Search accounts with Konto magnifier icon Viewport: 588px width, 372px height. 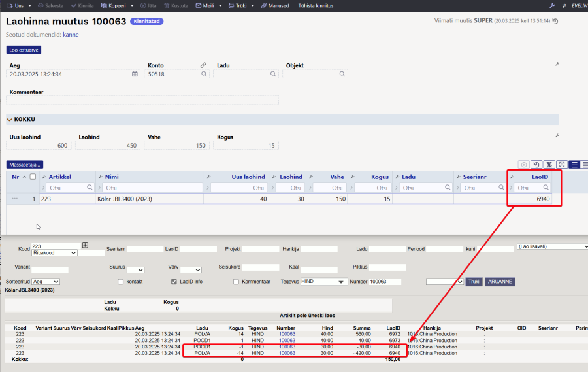[x=204, y=74]
